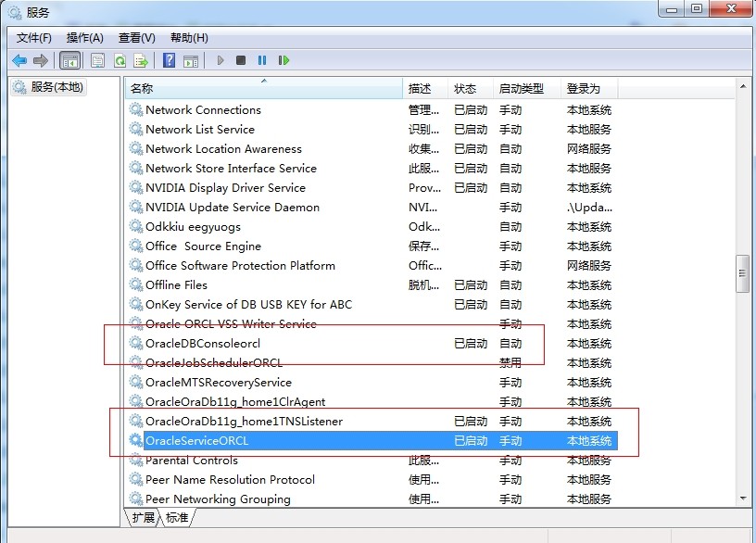Sort by the 登录为 column header
Image resolution: width=756 pixels, height=543 pixels.
tap(589, 89)
